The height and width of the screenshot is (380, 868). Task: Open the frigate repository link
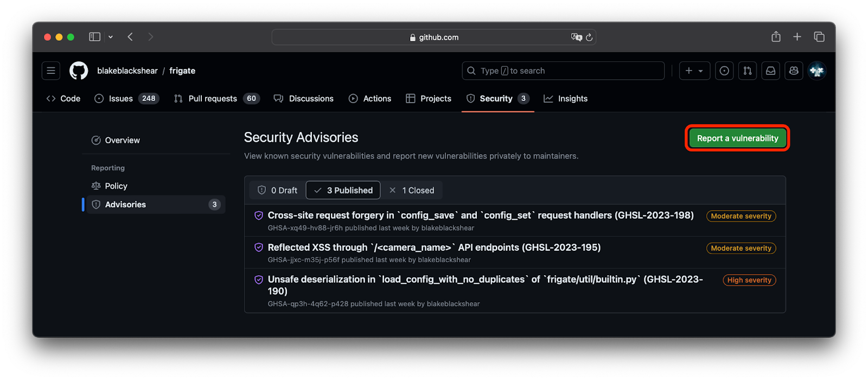click(182, 71)
